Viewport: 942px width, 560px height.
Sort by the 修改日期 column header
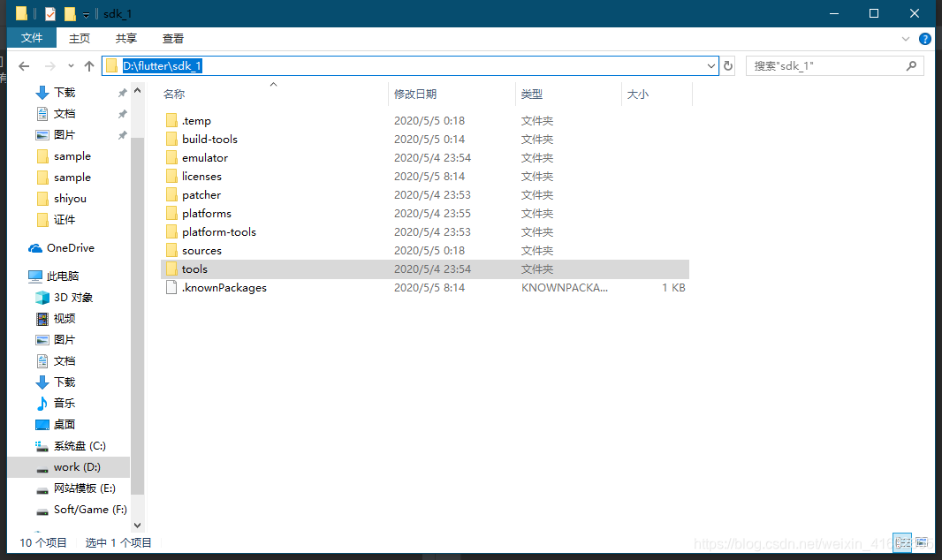coord(415,95)
